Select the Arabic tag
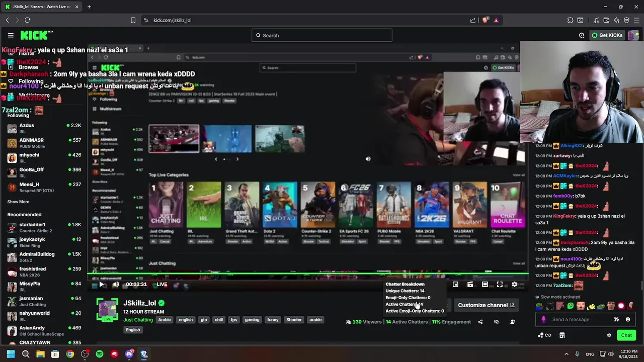 [165, 320]
